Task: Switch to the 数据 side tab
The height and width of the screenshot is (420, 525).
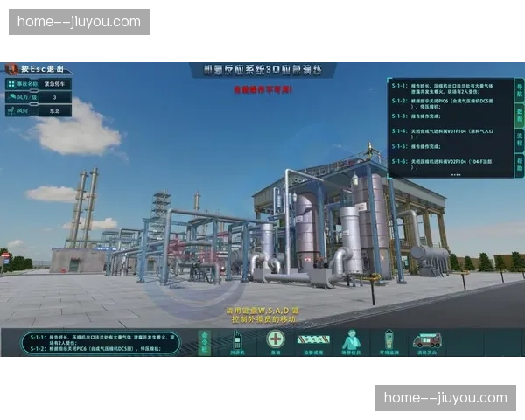Action: [519, 114]
